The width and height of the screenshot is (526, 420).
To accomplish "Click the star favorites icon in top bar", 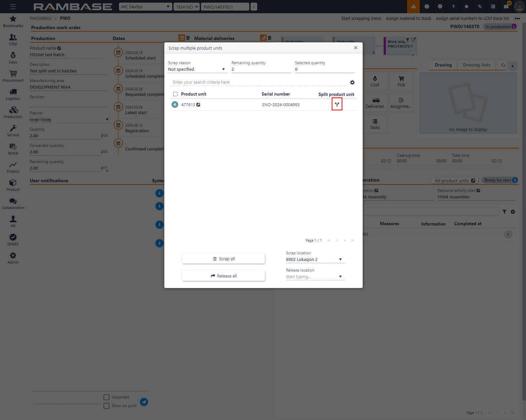I will (466, 7).
